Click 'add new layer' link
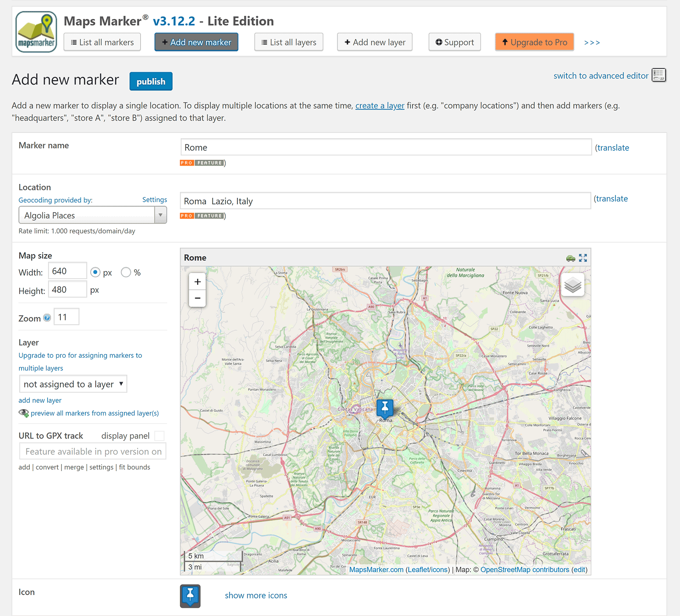Image resolution: width=680 pixels, height=616 pixels. tap(40, 400)
